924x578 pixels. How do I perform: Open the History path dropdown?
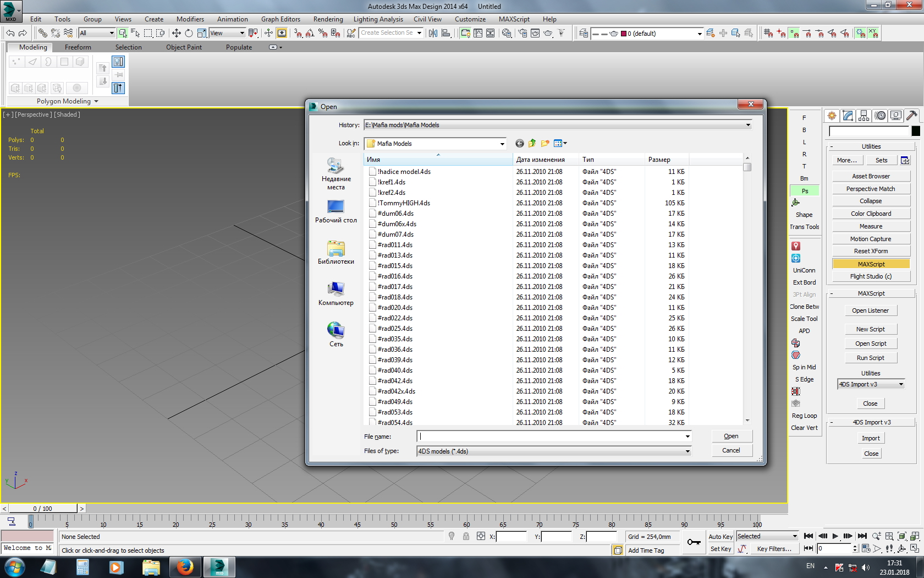(x=748, y=125)
